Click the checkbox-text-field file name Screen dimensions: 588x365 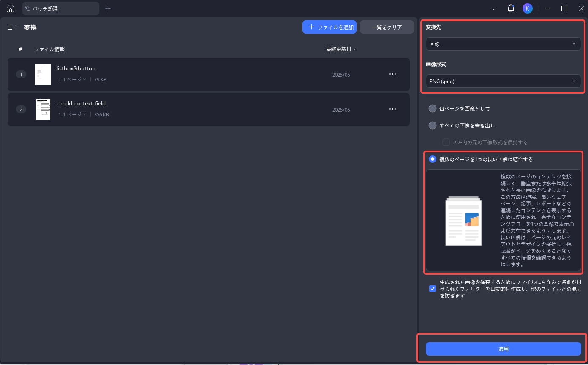(81, 103)
